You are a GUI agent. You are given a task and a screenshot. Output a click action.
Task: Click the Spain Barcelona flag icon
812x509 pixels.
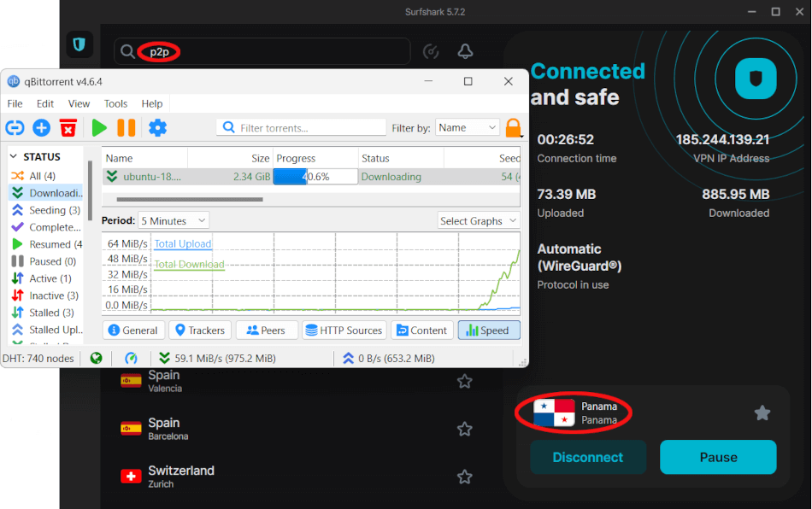[131, 429]
